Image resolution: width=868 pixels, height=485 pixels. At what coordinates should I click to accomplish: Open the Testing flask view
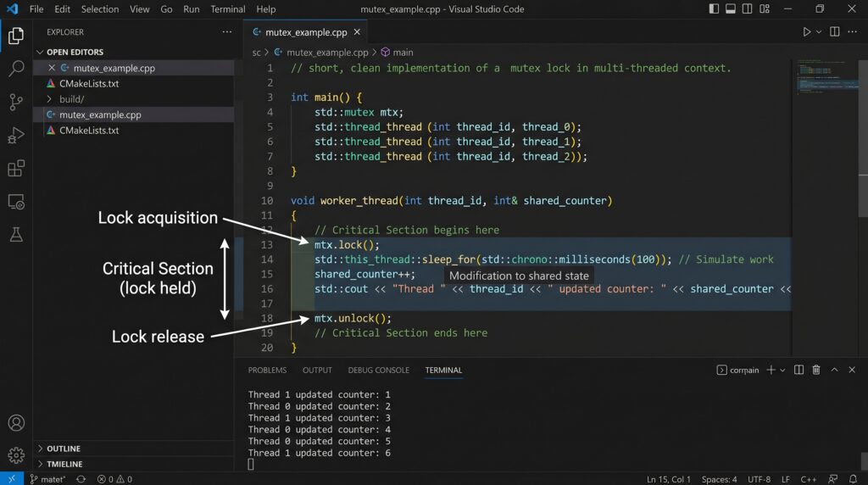[16, 235]
